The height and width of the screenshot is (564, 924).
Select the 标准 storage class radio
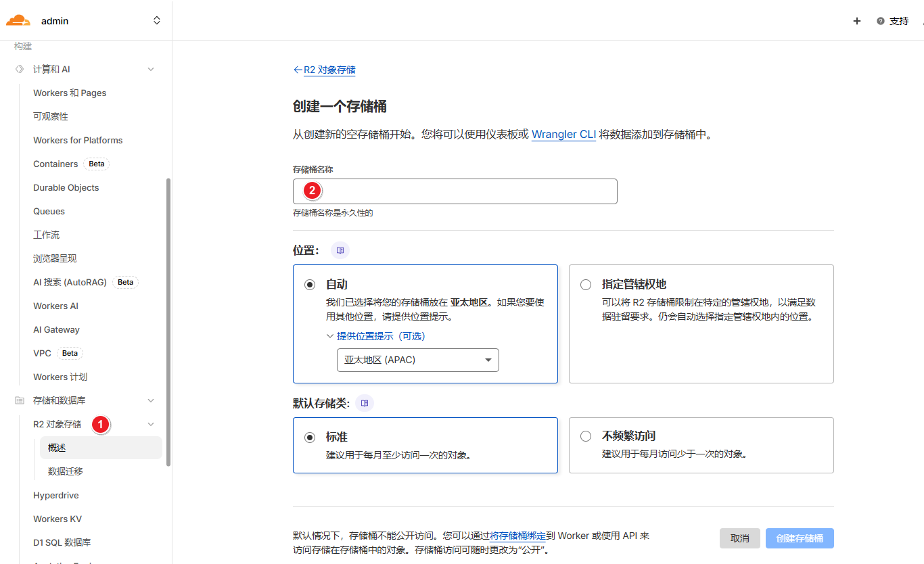coord(310,438)
